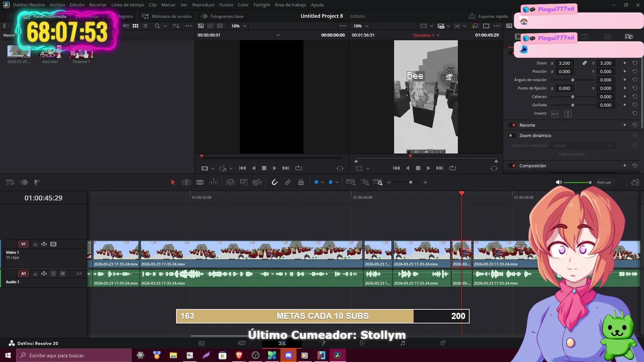The image size is (644, 362).
Task: Adjust the timeline zoom slider handle
Action: 411,183
